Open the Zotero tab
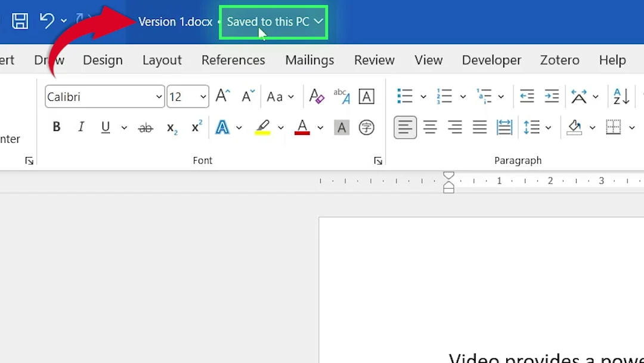This screenshot has width=644, height=363. tap(559, 60)
